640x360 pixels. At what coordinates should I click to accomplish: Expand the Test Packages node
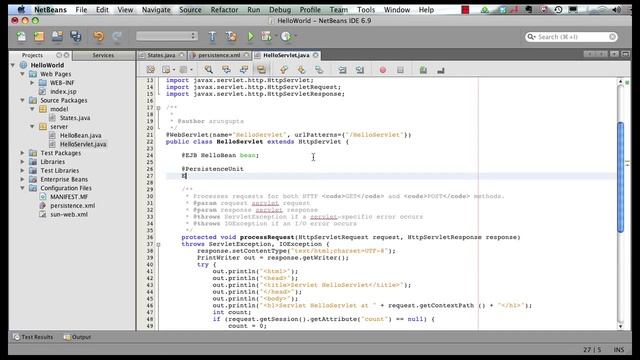pyautogui.click(x=22, y=153)
